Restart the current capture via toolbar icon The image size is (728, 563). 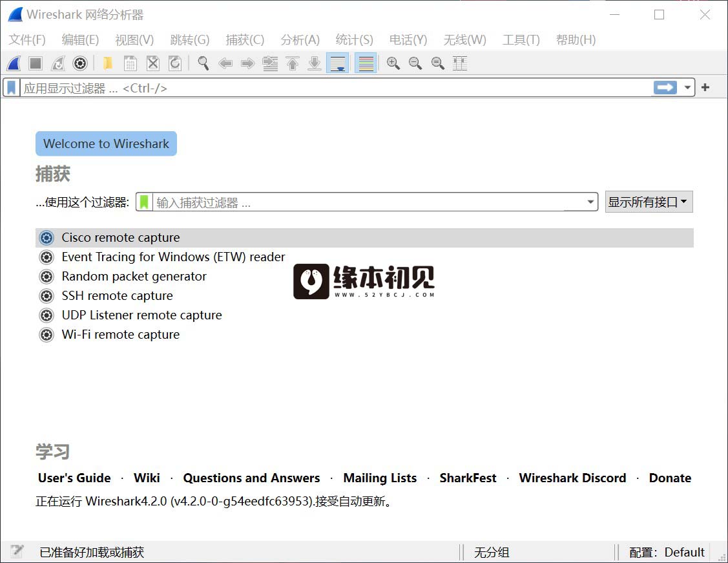coord(57,63)
